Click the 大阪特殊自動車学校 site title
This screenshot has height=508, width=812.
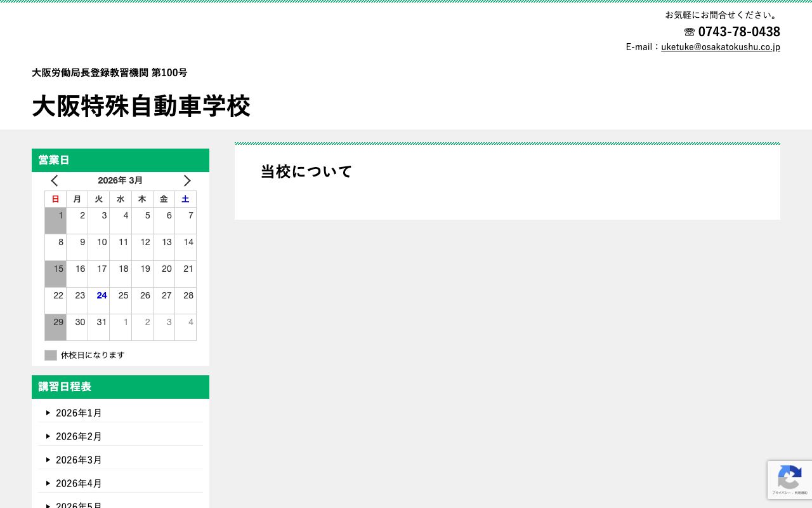tap(141, 106)
